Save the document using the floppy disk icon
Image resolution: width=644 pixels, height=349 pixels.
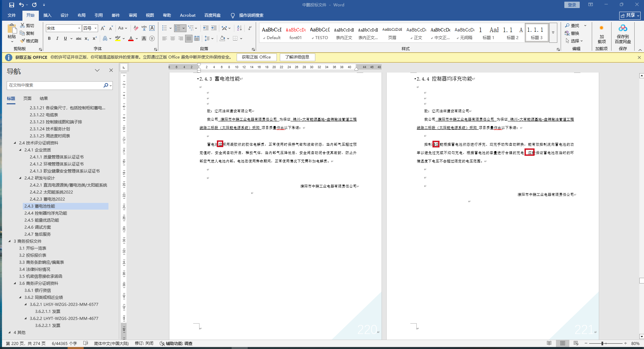12,5
